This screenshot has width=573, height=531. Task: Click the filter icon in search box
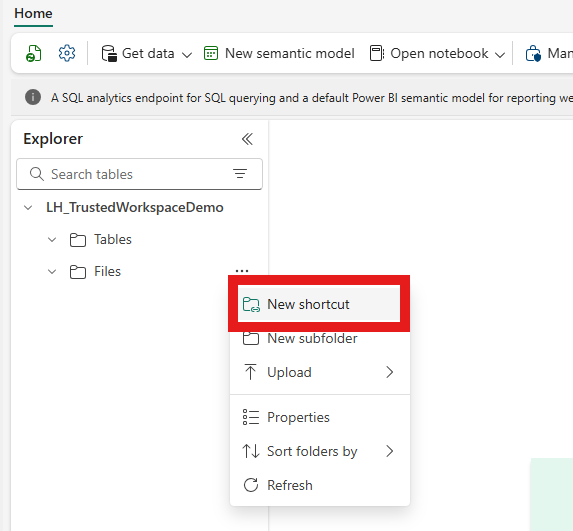tap(240, 174)
